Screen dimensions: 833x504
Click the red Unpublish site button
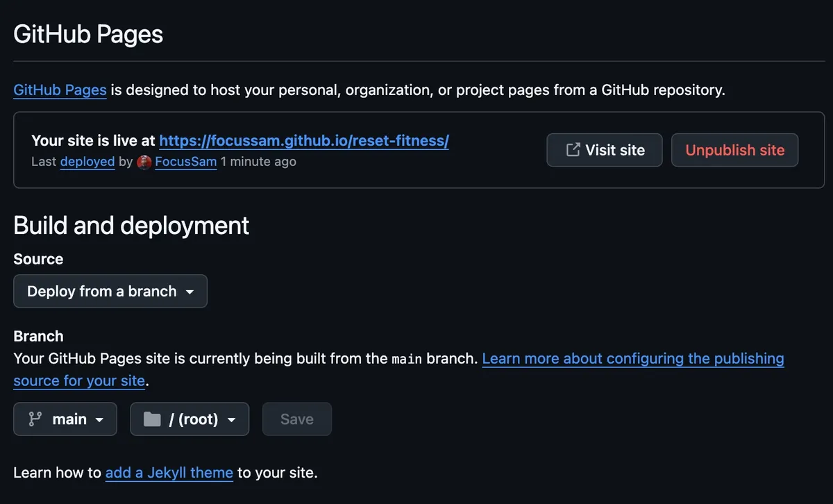click(734, 150)
